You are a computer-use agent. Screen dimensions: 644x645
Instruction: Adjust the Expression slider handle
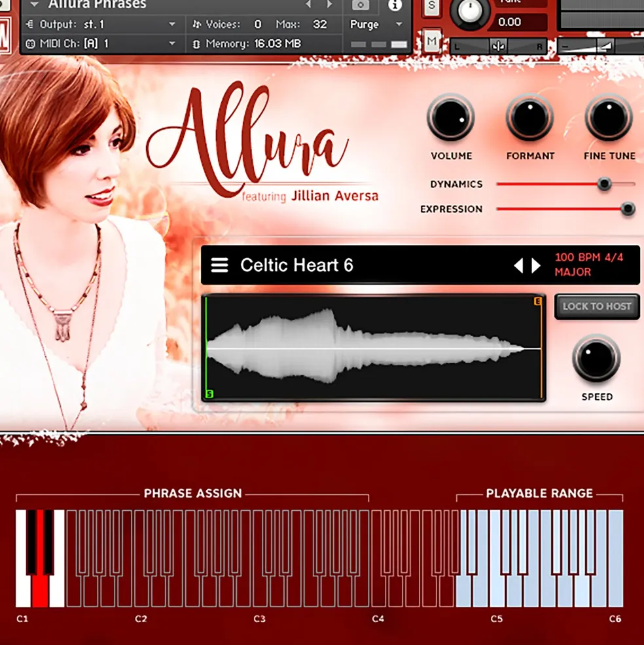click(x=628, y=209)
